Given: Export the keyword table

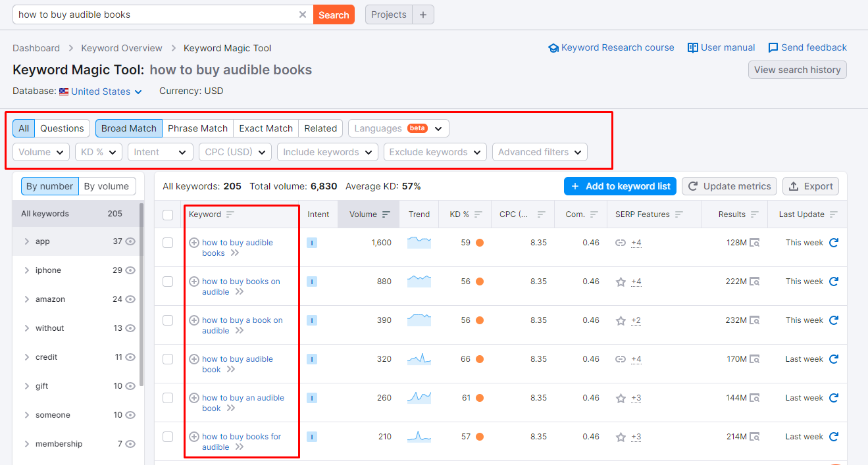Looking at the screenshot, I should (811, 186).
